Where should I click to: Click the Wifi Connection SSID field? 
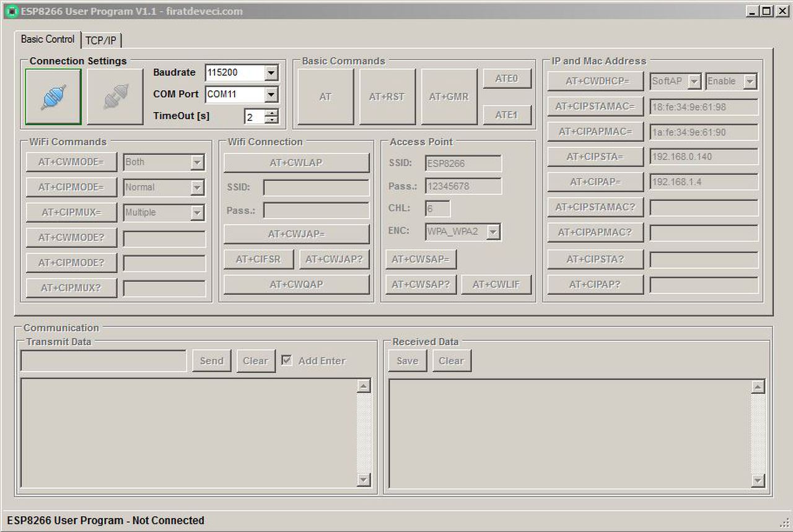(x=316, y=188)
